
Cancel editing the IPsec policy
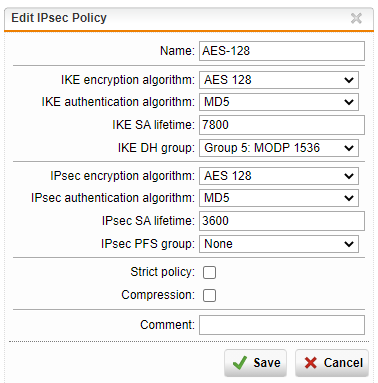click(332, 363)
